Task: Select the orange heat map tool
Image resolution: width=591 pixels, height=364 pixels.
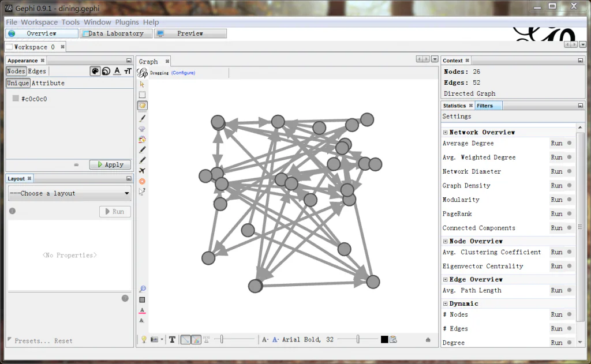Action: coord(142,181)
